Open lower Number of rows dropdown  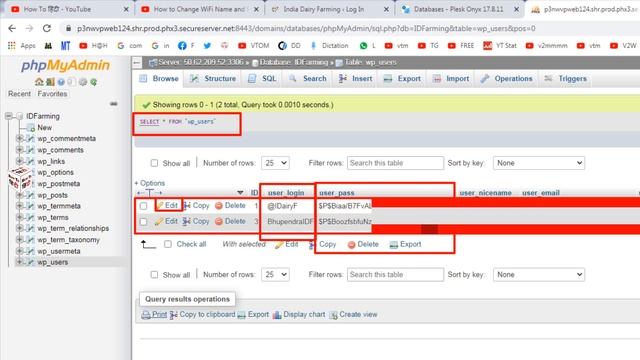[x=275, y=275]
